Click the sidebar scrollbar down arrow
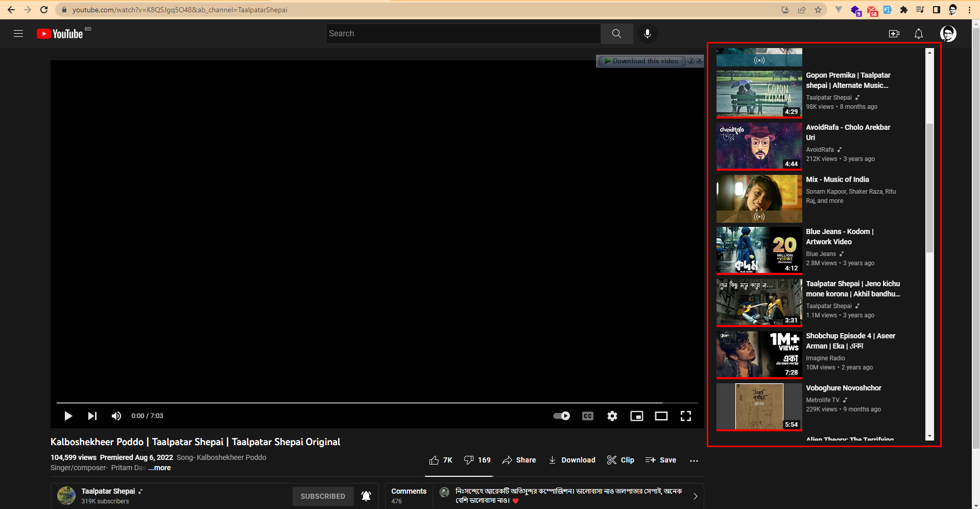 tap(929, 436)
